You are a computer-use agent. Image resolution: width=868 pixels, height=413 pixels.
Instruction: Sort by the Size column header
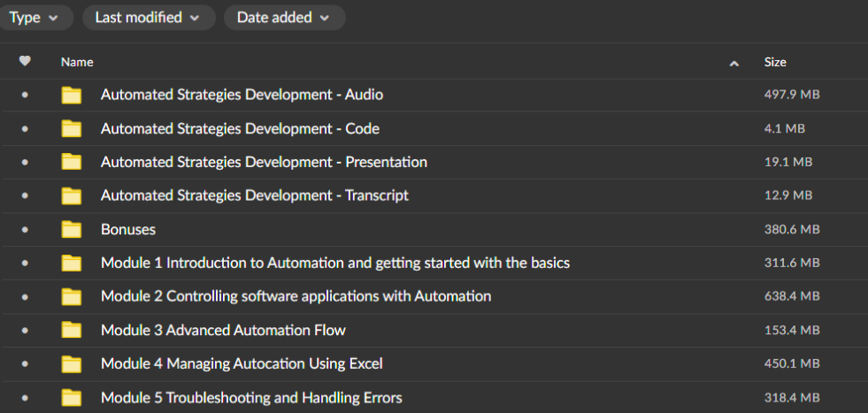[x=775, y=62]
